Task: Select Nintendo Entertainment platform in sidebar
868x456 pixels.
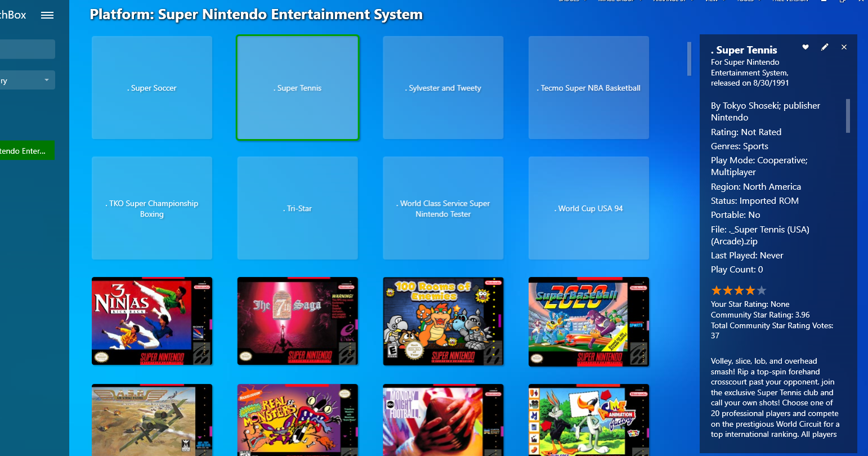Action: (x=27, y=150)
